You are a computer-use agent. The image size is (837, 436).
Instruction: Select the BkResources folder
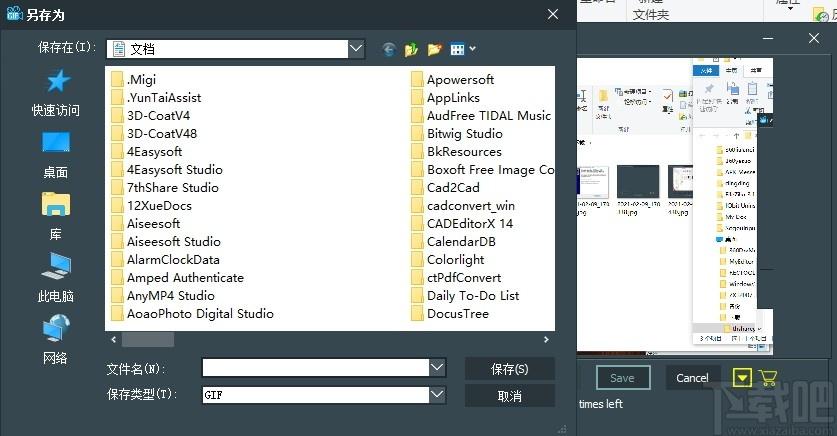coord(456,152)
